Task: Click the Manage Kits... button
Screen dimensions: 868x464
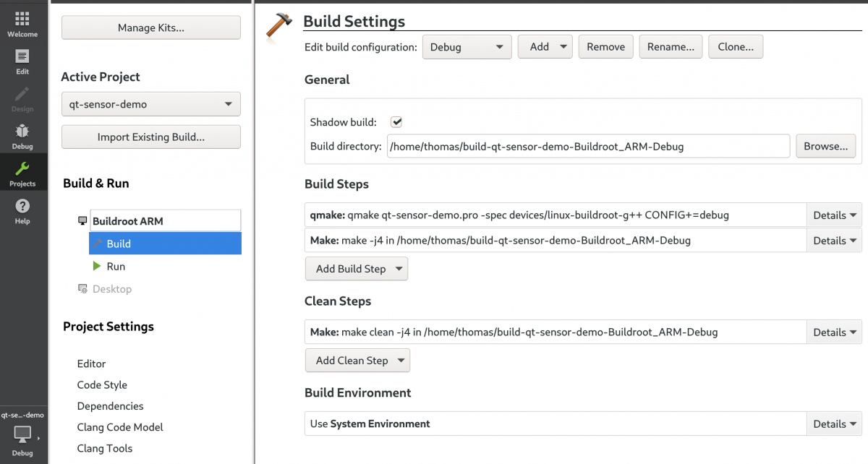Action: [150, 27]
